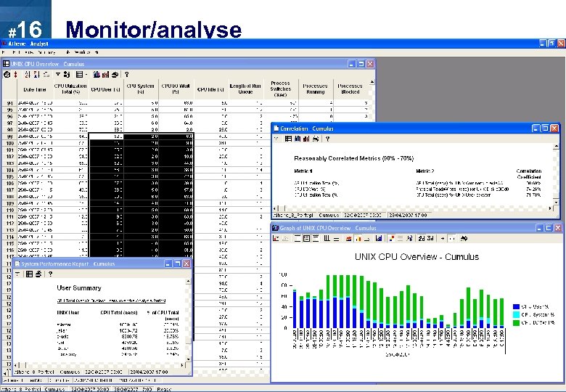Click blue chart icon in Correlation window toolbar

(298, 139)
